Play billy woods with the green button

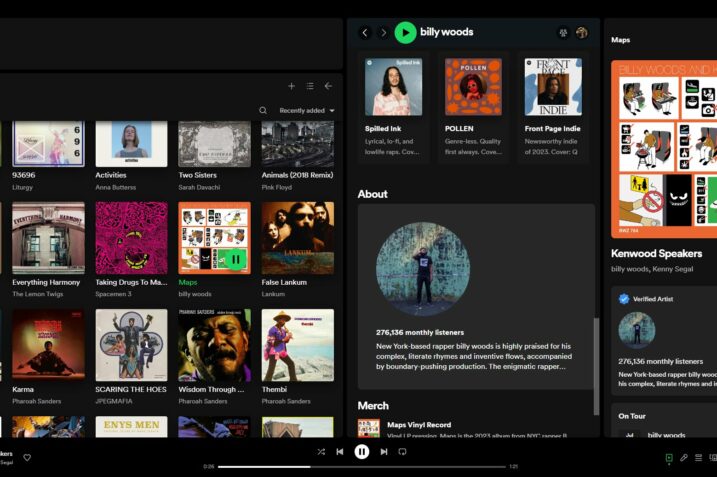point(405,32)
